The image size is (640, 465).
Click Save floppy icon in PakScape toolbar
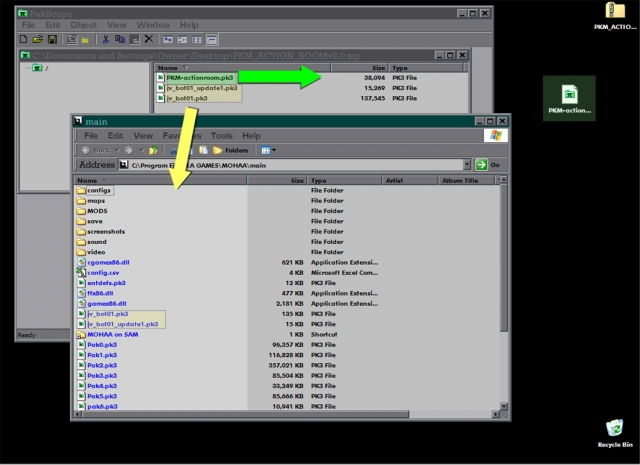(52, 39)
